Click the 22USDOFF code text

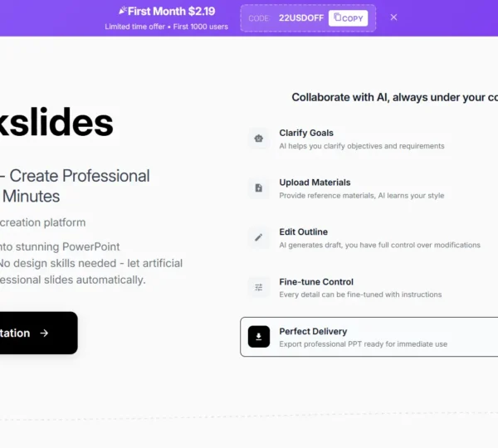[302, 17]
